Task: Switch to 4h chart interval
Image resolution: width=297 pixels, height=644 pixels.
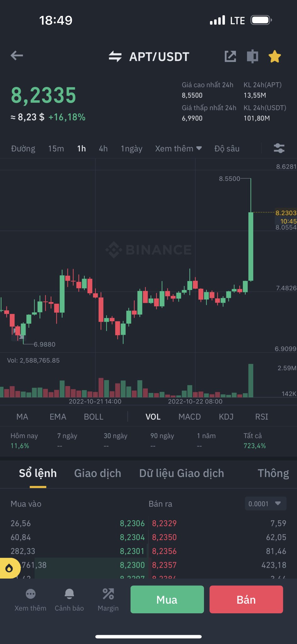Action: pos(103,148)
